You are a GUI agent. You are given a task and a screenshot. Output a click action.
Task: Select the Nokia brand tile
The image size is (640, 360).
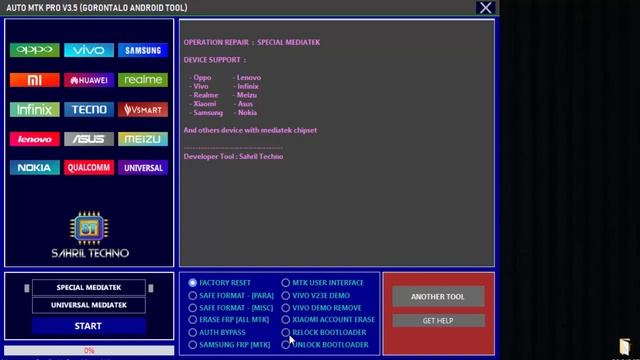point(35,168)
